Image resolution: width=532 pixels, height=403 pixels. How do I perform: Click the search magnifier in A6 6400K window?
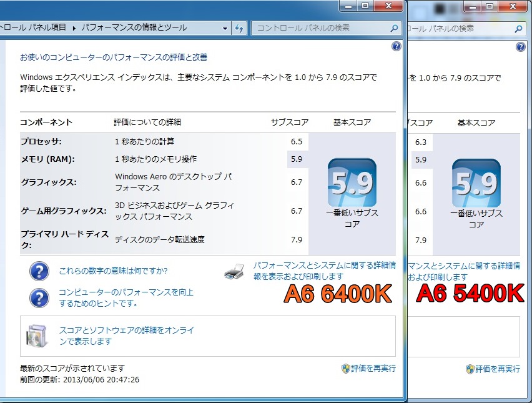(x=394, y=28)
